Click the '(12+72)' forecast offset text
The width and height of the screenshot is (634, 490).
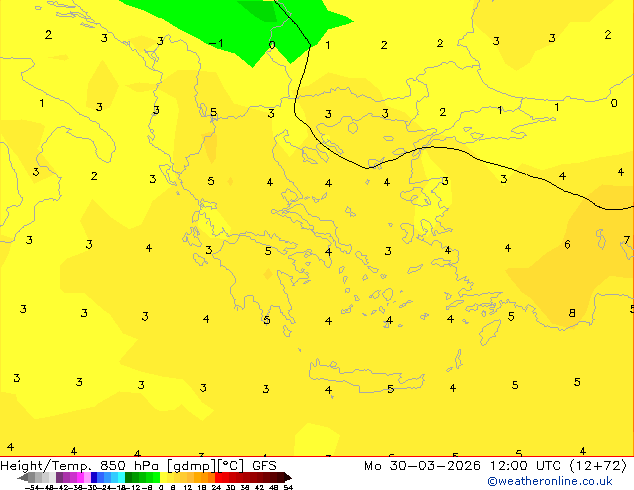click(x=598, y=466)
